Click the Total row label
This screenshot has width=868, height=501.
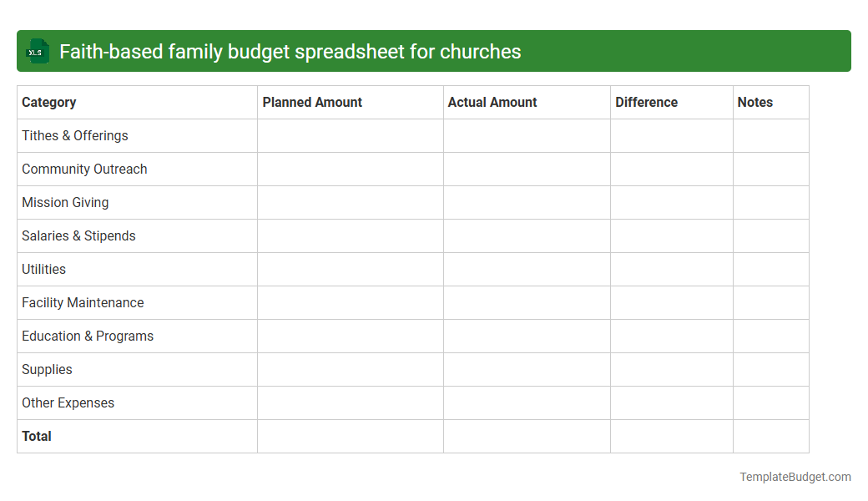(x=36, y=436)
